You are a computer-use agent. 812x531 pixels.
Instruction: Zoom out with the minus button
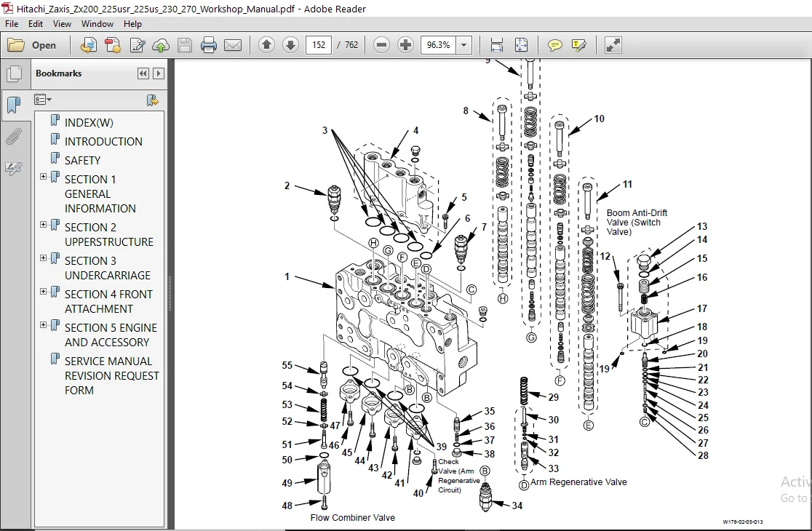[x=381, y=45]
